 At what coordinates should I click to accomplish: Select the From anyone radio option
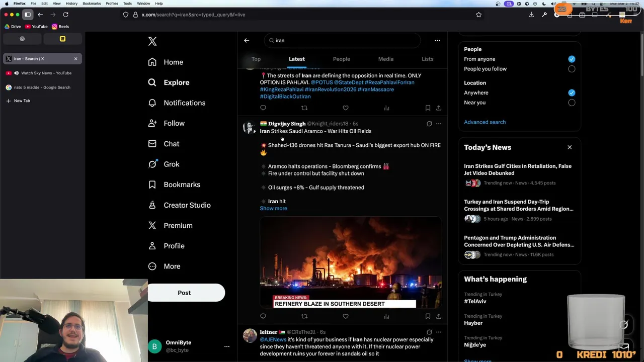[x=572, y=59]
